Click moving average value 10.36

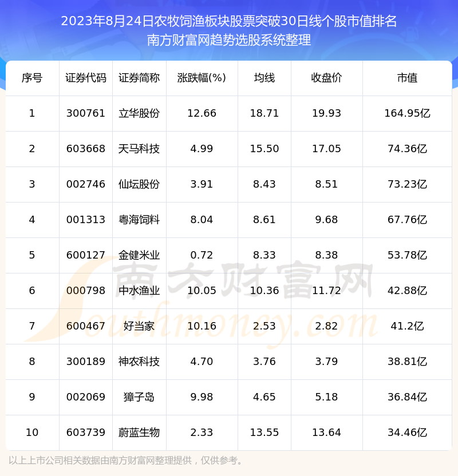coord(264,291)
